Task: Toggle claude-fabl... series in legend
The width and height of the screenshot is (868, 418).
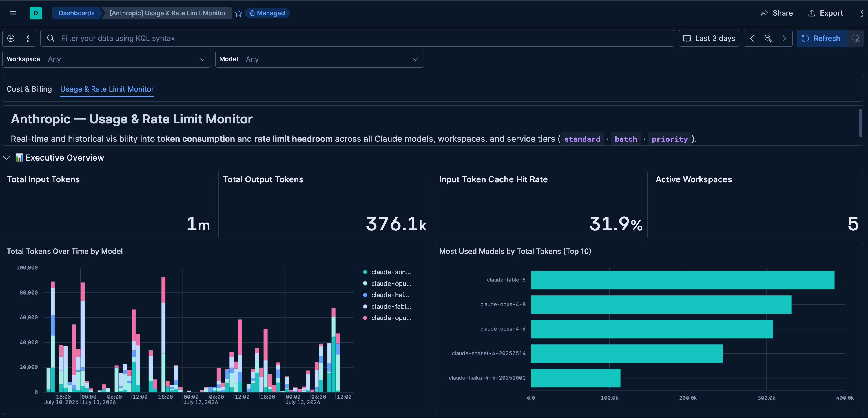Action: (x=387, y=306)
